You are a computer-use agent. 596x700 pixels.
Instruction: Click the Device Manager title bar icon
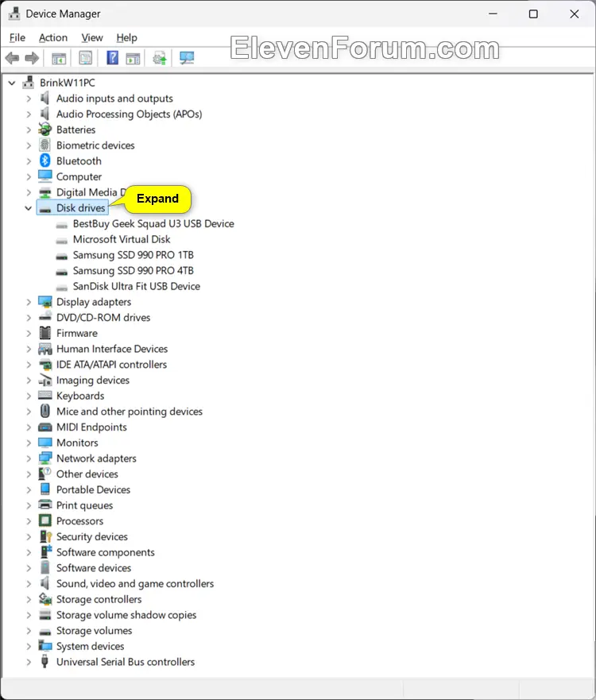[14, 14]
